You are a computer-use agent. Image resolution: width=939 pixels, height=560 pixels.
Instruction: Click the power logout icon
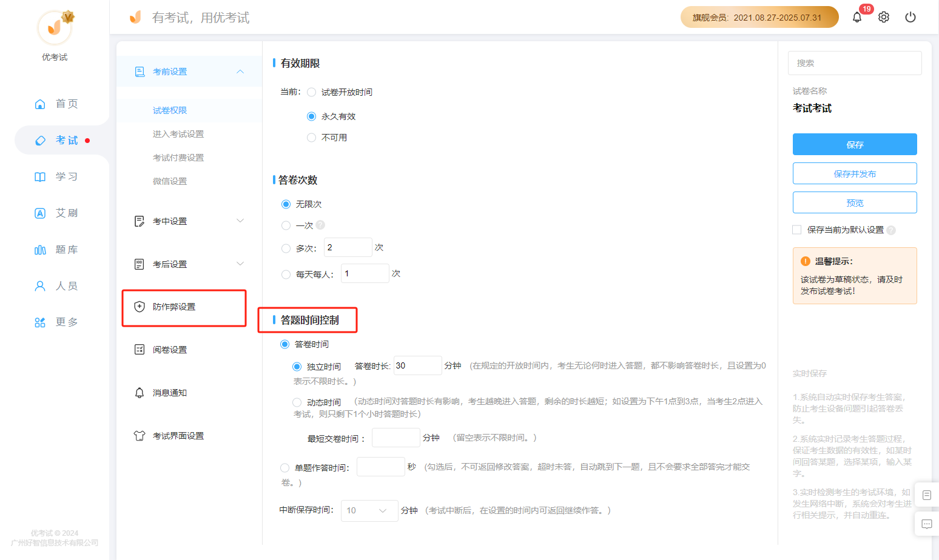point(910,17)
